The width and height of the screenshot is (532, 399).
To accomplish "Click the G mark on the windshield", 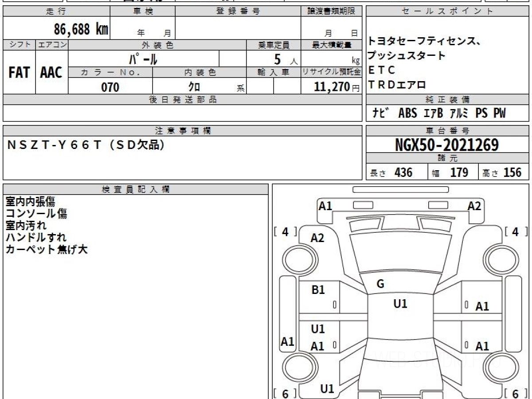I will point(380,284).
